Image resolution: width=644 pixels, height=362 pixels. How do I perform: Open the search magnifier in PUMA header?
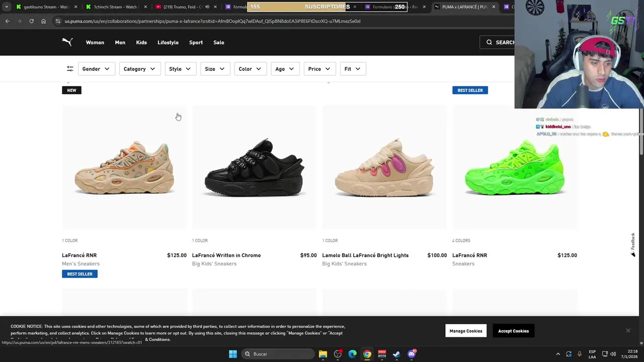click(489, 42)
